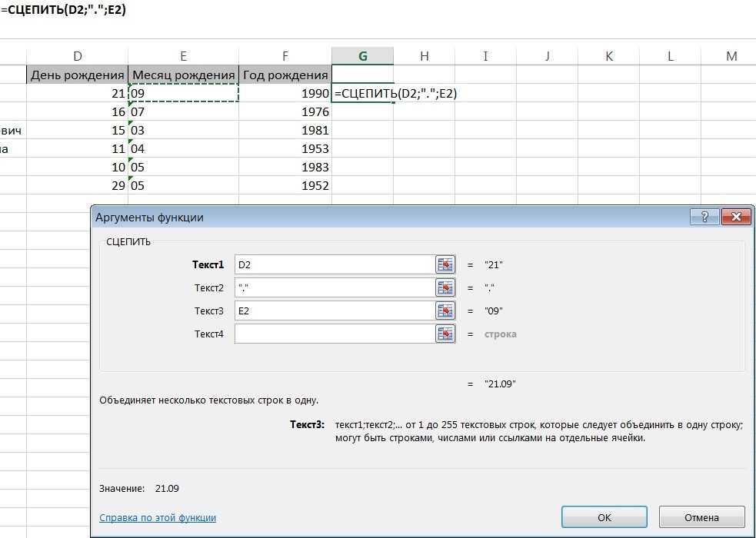Select cell containing year 1976

pyautogui.click(x=285, y=111)
